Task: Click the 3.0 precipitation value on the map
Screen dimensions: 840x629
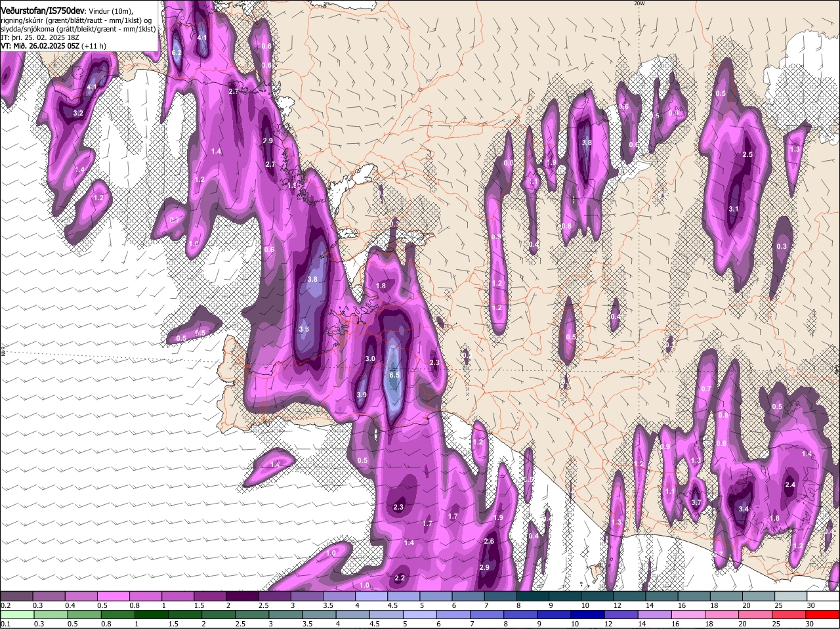Action: [x=370, y=358]
